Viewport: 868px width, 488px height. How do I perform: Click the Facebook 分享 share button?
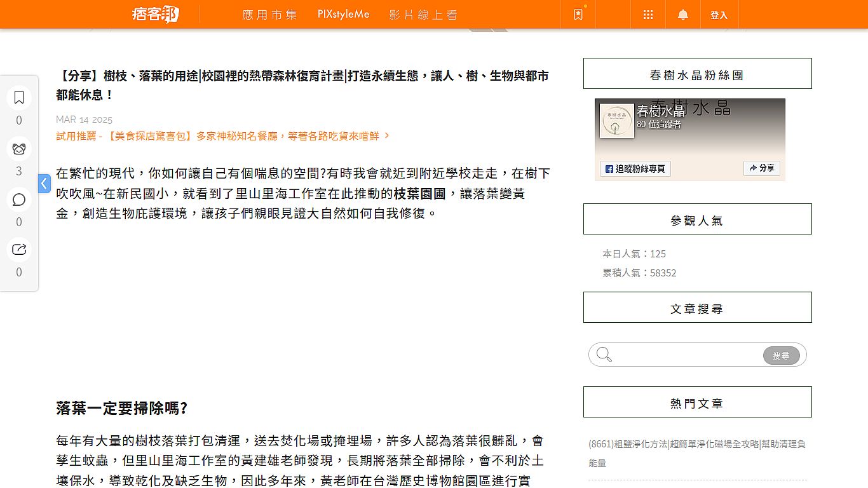[x=761, y=168]
